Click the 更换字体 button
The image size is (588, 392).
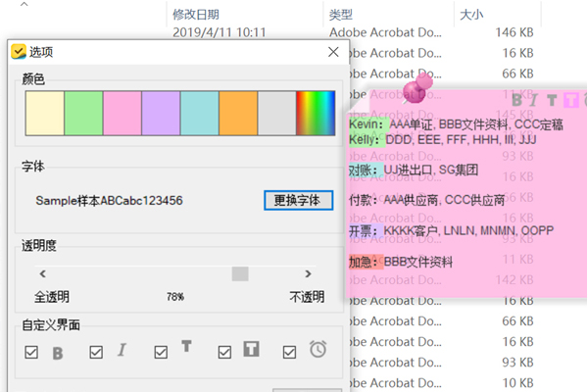point(298,200)
